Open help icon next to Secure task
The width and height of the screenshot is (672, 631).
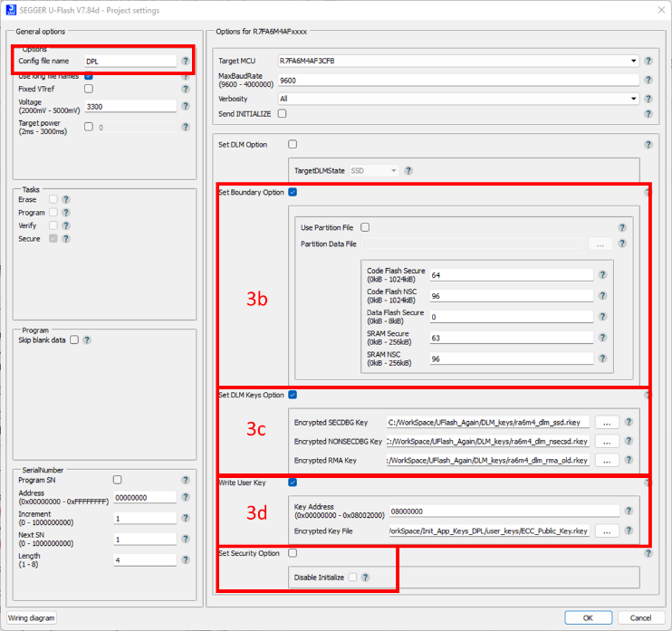pos(65,239)
